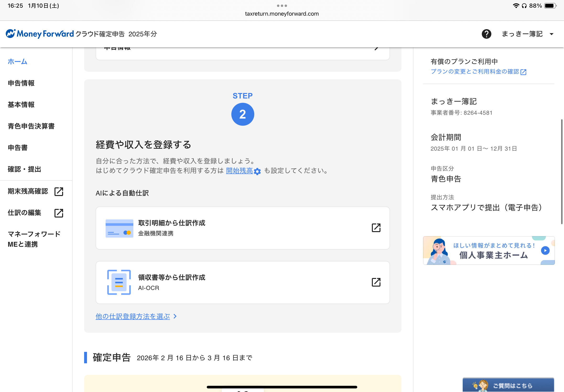Open 取引明細から仕訳作成 card
This screenshot has width=564, height=392.
(x=243, y=228)
